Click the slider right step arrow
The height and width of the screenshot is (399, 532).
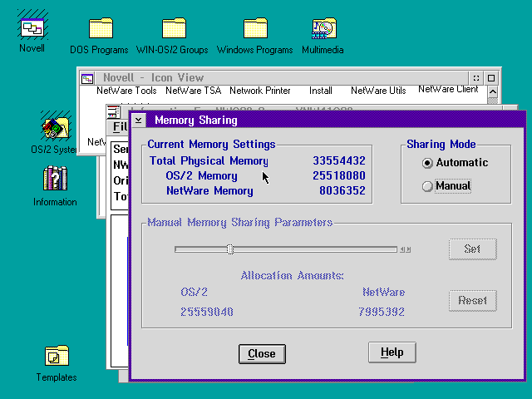click(x=408, y=249)
